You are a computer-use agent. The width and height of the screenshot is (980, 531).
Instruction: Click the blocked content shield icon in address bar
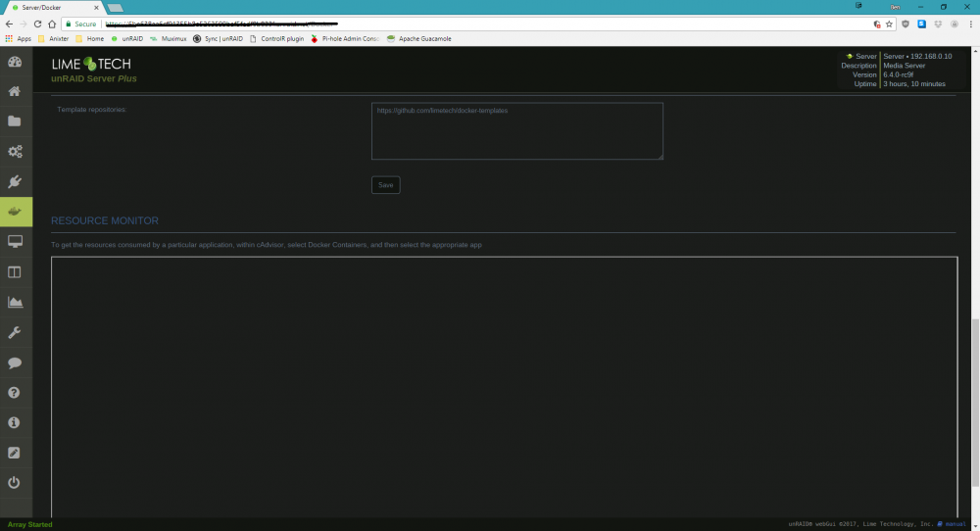(x=877, y=24)
